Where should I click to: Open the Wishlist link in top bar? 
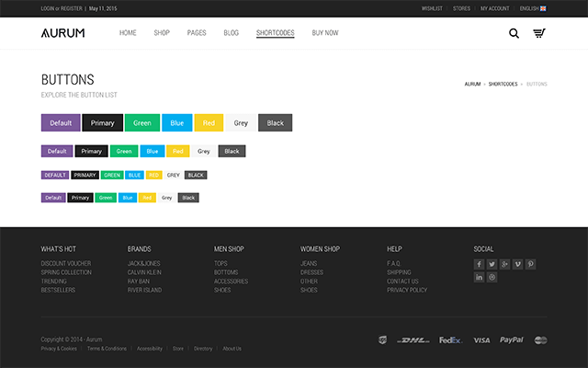click(x=432, y=8)
